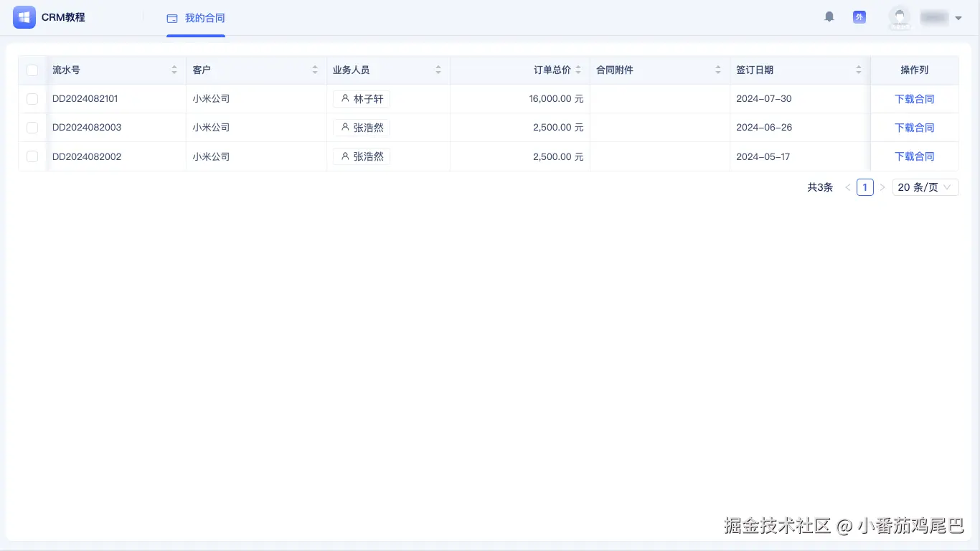Open the user avatar menu
The height and width of the screenshot is (551, 980).
(900, 17)
